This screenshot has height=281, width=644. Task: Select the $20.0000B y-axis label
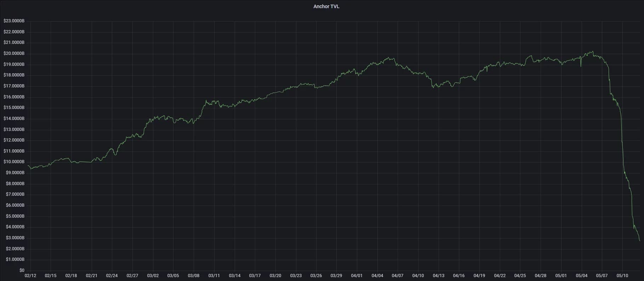(14, 53)
